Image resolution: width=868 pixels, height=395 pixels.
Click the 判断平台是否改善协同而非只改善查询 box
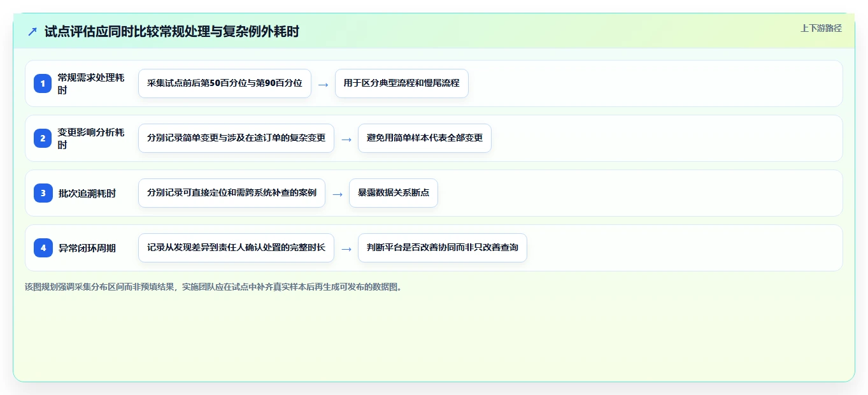pos(443,248)
